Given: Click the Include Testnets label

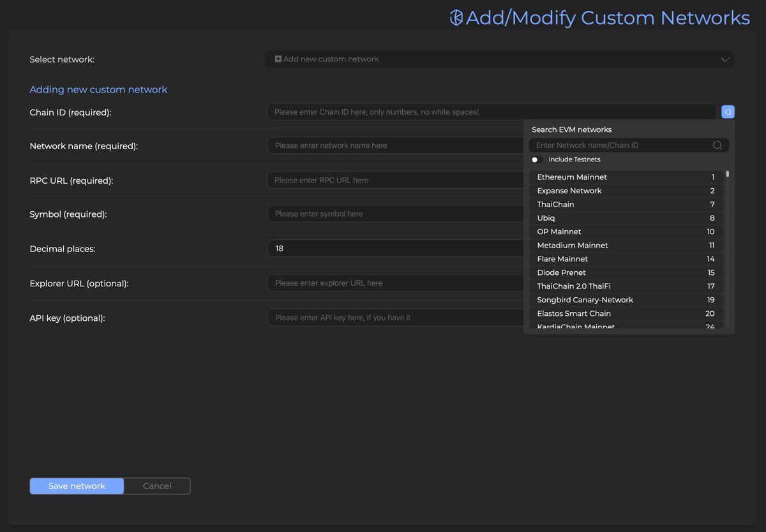Looking at the screenshot, I should (x=574, y=159).
